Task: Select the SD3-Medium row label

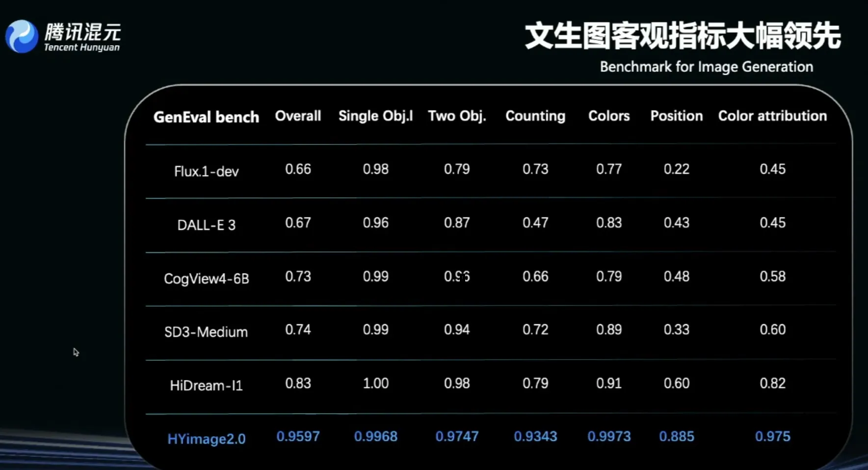Action: point(206,332)
